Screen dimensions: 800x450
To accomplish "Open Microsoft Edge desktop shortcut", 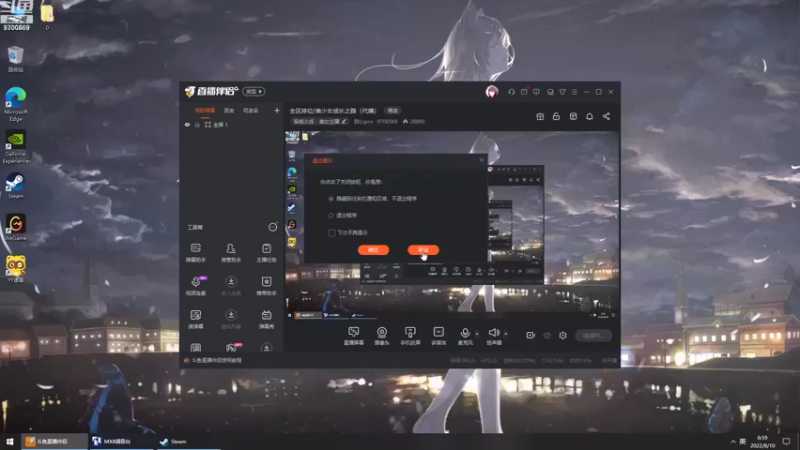I will [15, 104].
